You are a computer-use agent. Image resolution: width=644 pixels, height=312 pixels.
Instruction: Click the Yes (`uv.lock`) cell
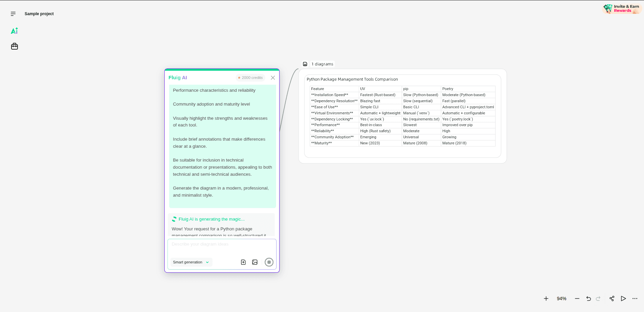[x=380, y=119]
